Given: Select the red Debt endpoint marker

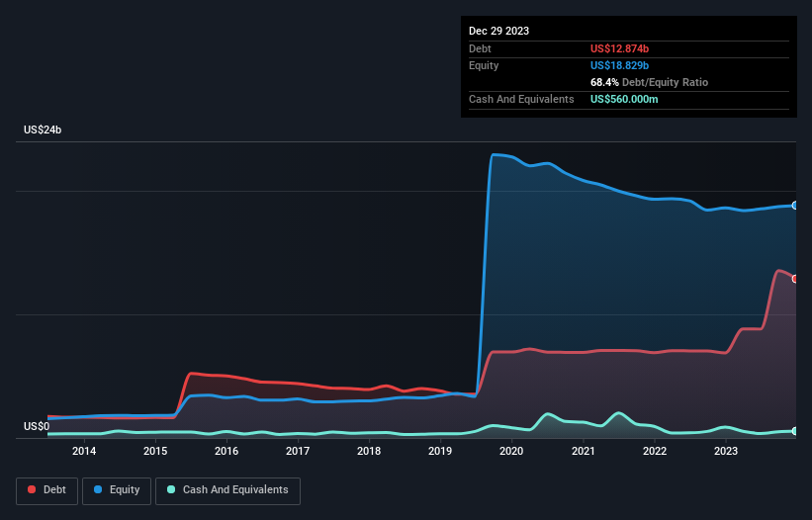Looking at the screenshot, I should click(795, 279).
